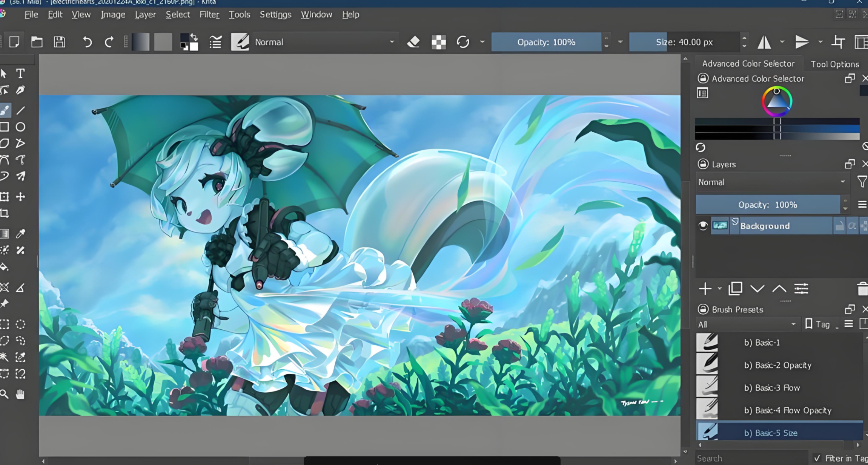
Task: Open horizontal mirror tool options arrow
Action: (782, 42)
